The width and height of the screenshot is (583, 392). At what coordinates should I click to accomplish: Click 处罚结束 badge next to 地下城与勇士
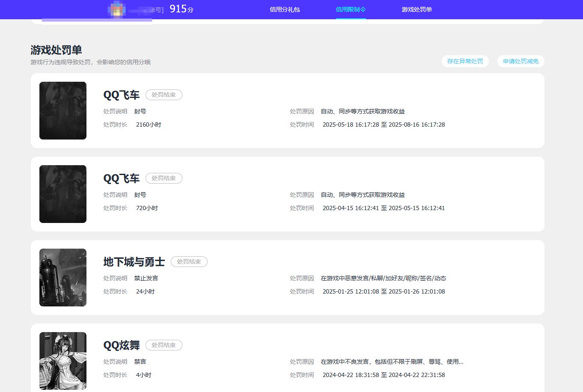click(189, 261)
